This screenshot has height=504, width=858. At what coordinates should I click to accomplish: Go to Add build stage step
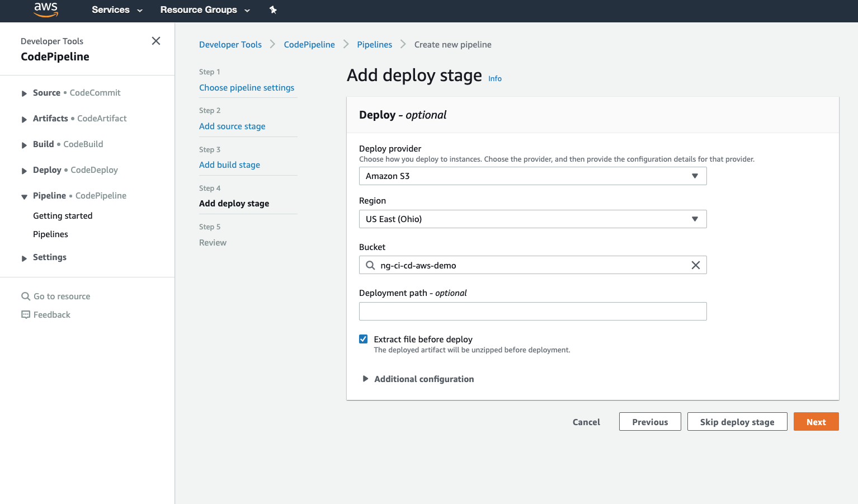click(229, 165)
